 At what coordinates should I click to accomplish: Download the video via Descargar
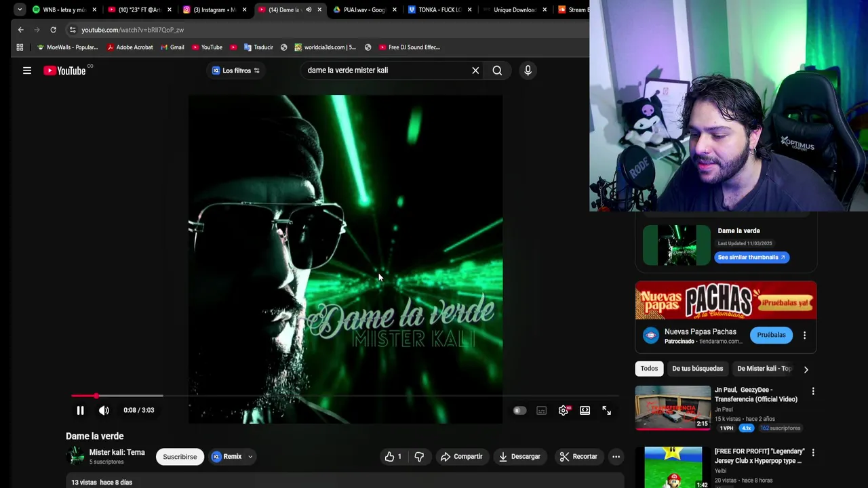point(519,457)
